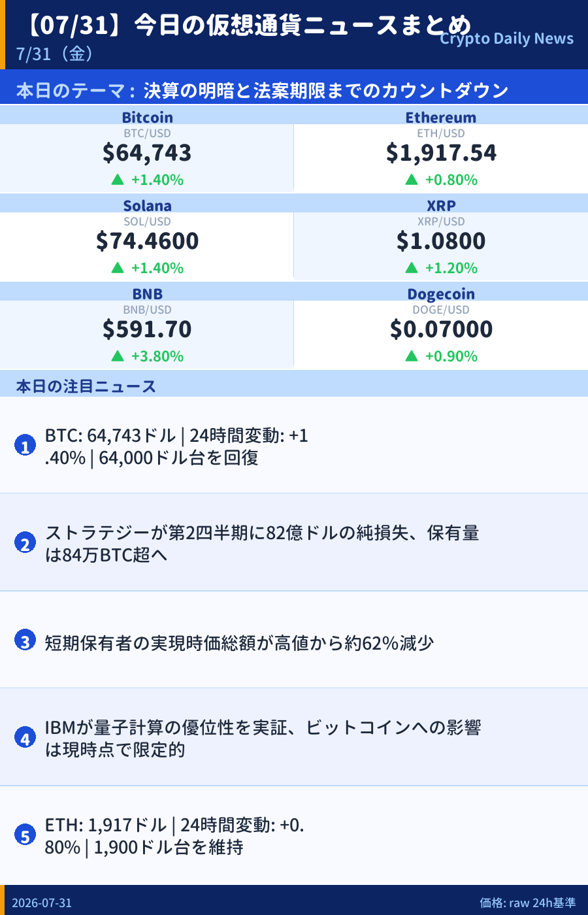Screen dimensions: 588x915
Task: Click the number 4 news badge
Action: [25, 737]
